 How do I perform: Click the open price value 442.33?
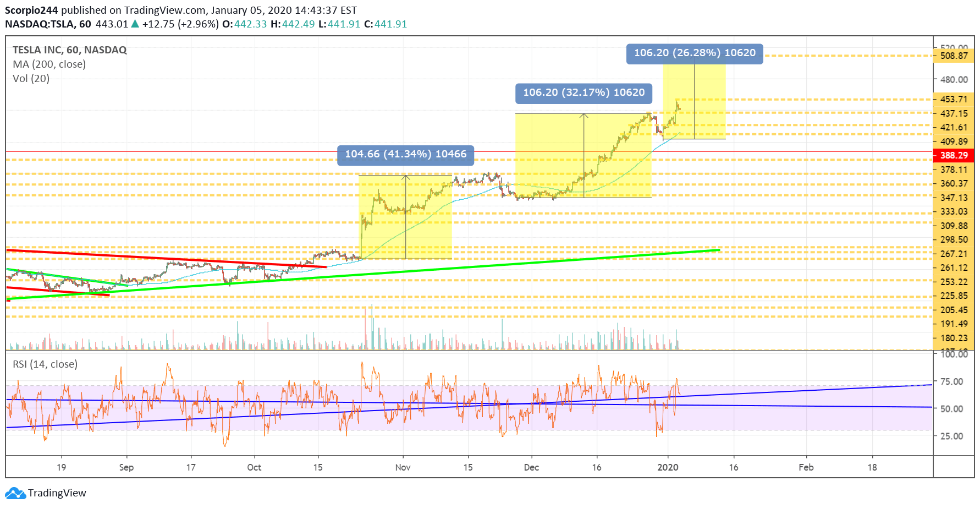pos(250,24)
